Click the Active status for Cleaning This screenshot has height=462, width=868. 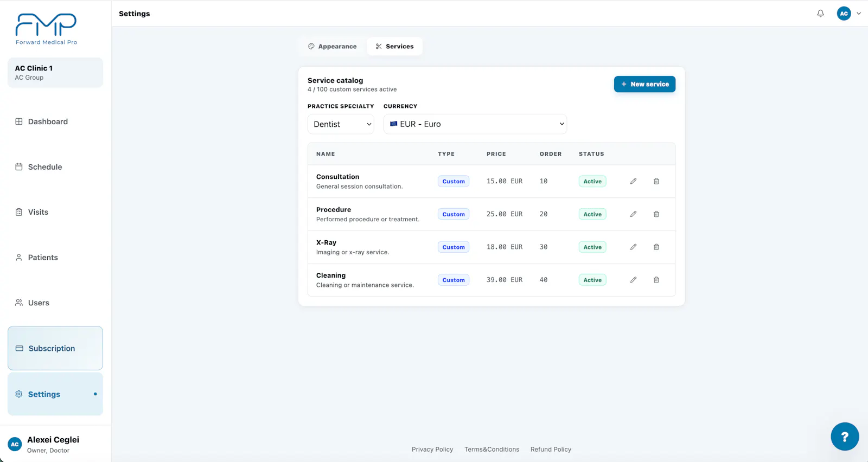592,280
